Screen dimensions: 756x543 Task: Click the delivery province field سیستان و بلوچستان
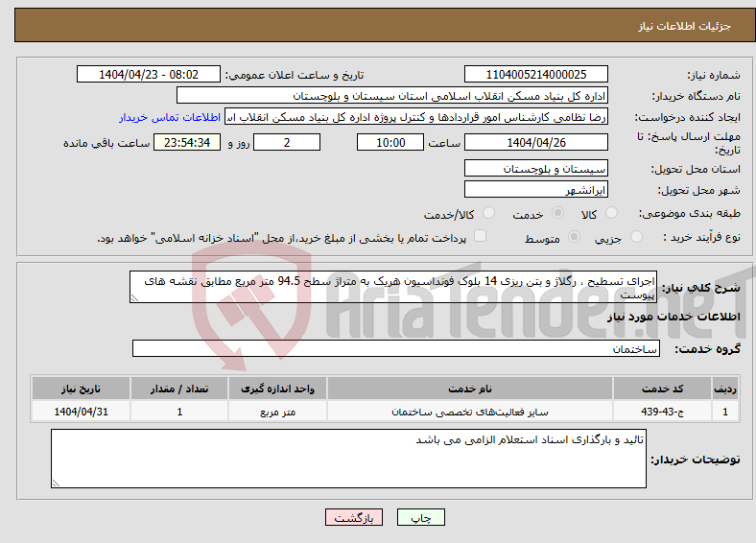(536, 168)
